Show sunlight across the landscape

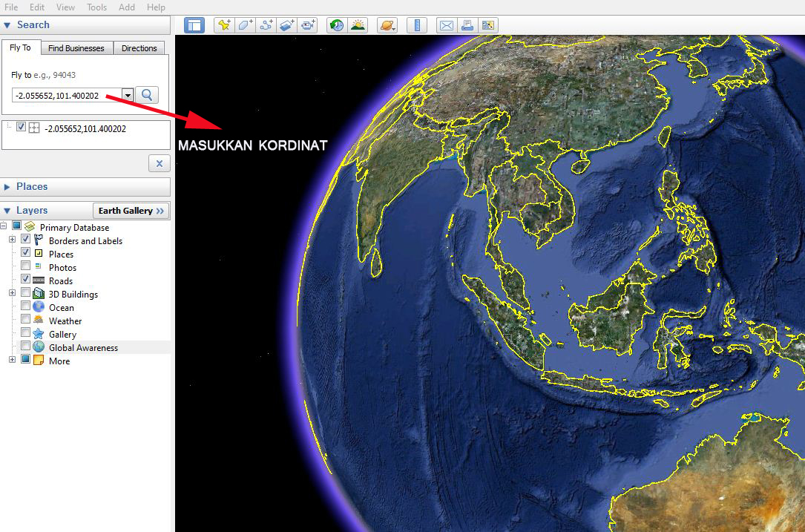pos(358,25)
